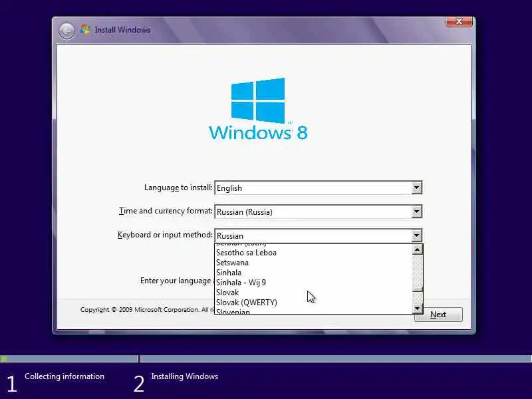Close the Install Windows dialog
This screenshot has width=532, height=399.
tap(459, 21)
